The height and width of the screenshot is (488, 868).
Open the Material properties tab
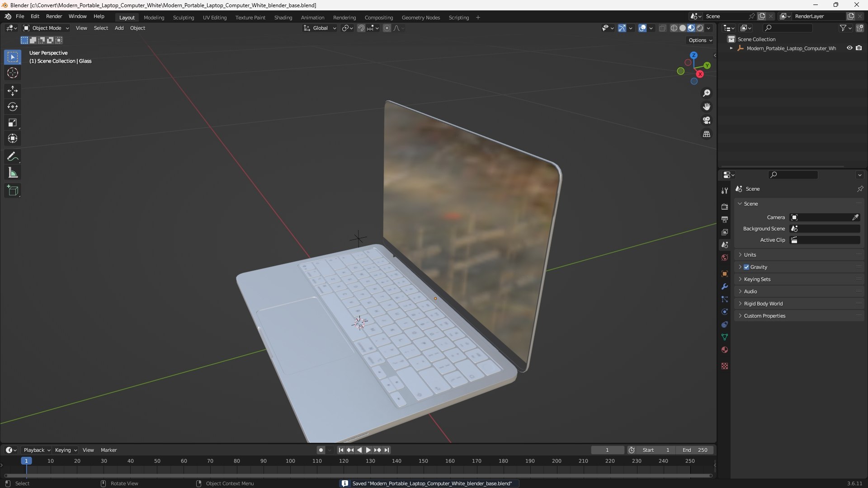725,350
